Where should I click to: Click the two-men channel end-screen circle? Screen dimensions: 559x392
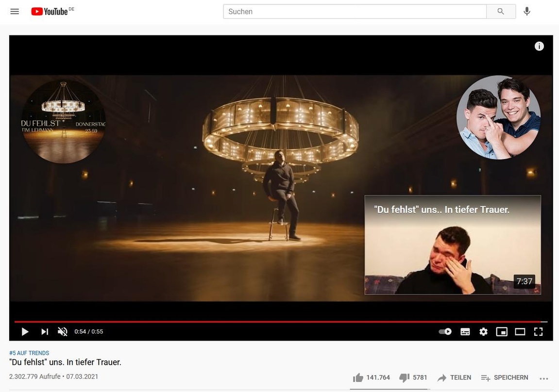coord(498,117)
